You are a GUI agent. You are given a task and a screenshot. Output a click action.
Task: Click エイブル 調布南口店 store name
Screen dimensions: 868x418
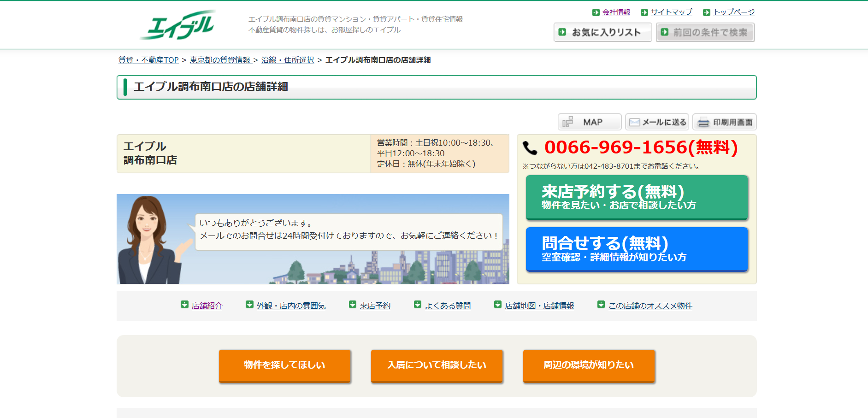[150, 153]
